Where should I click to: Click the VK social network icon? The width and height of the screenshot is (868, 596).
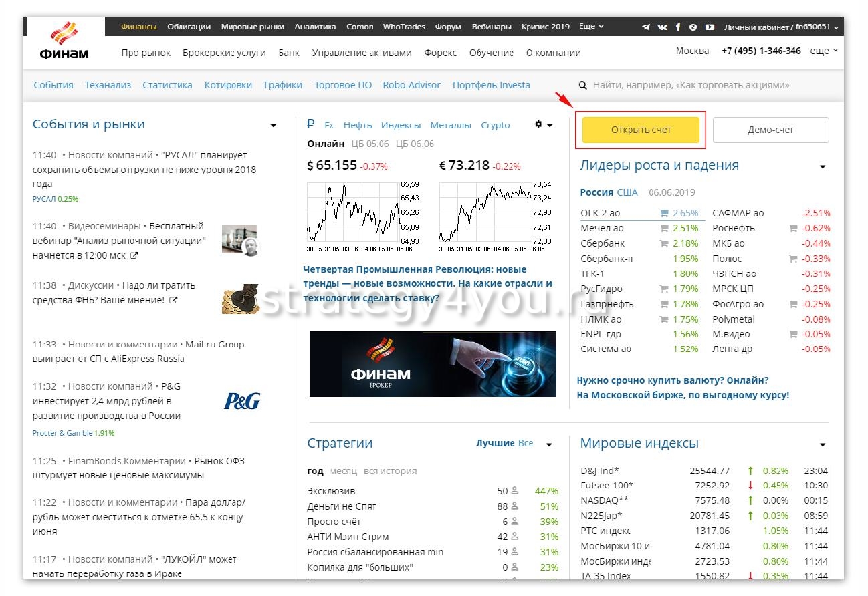[x=662, y=27]
